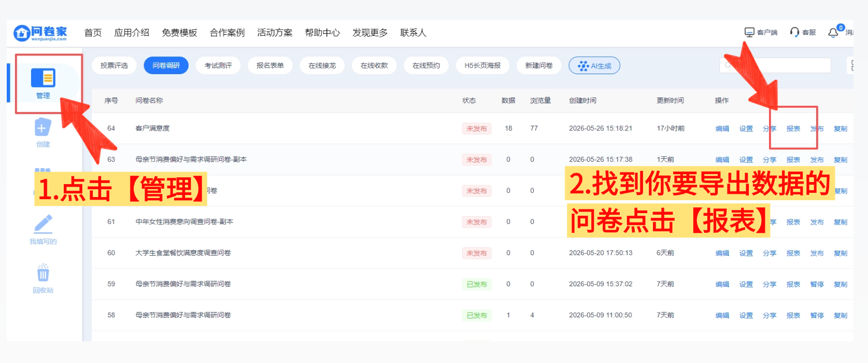Click the 浏览量 column header
The height and width of the screenshot is (363, 868).
coord(540,101)
